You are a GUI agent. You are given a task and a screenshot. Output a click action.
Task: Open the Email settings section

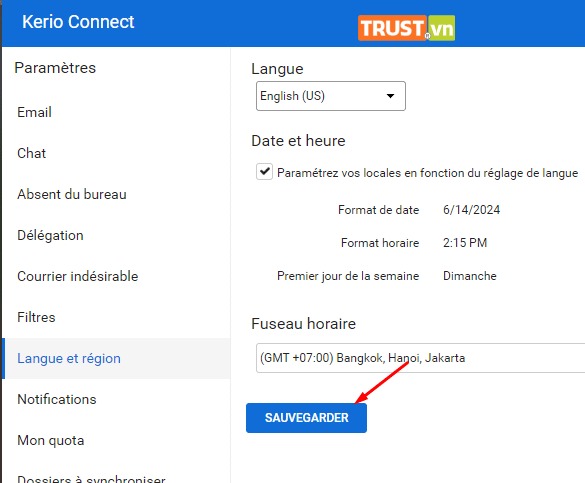[x=34, y=112]
